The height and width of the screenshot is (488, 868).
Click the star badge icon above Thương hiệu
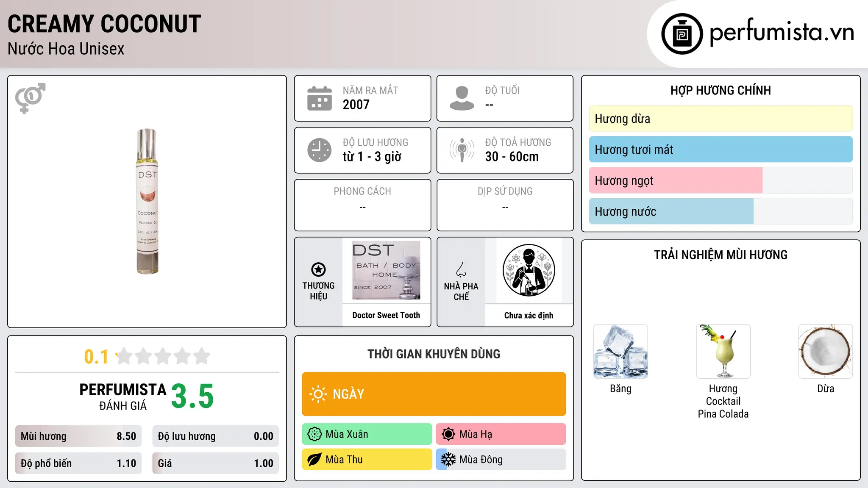(x=318, y=269)
